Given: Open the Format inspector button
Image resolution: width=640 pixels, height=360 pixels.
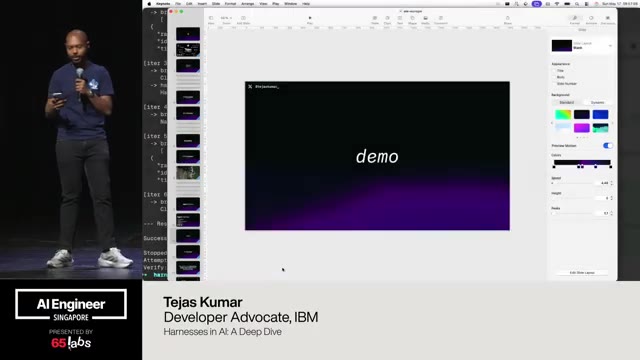Looking at the screenshot, I should 575,20.
